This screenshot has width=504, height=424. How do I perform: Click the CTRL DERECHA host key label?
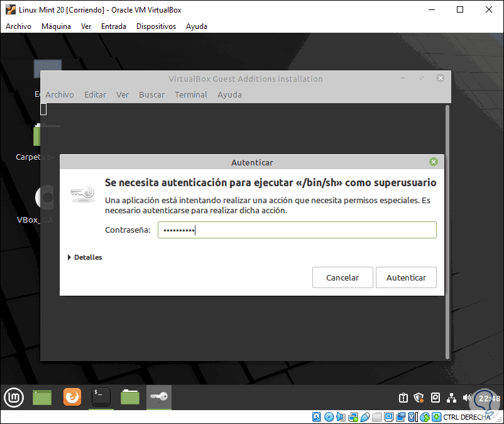point(467,417)
